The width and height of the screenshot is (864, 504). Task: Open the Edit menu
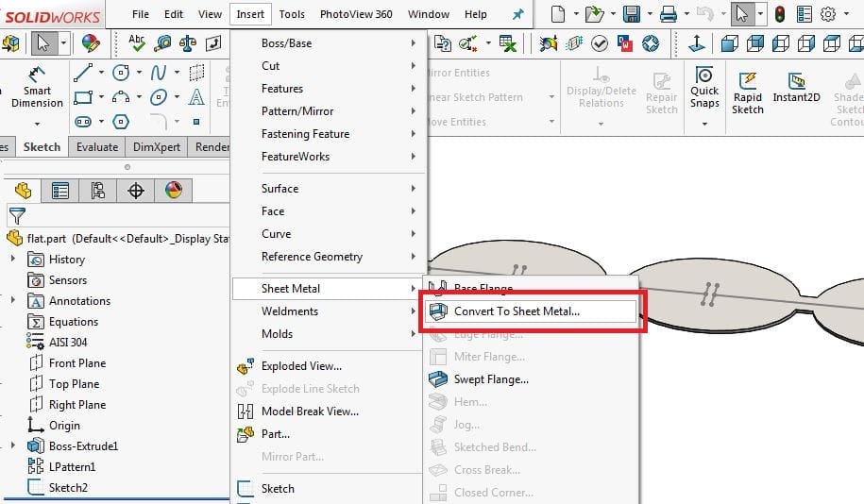click(x=174, y=14)
